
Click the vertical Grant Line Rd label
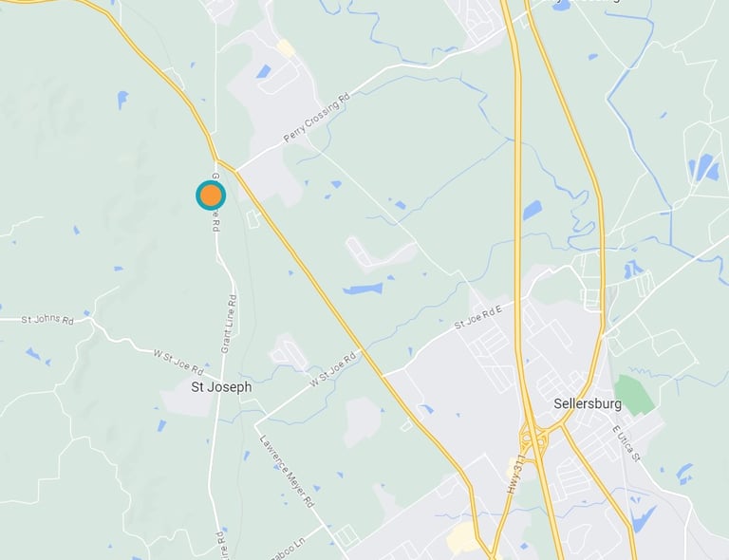[x=229, y=324]
